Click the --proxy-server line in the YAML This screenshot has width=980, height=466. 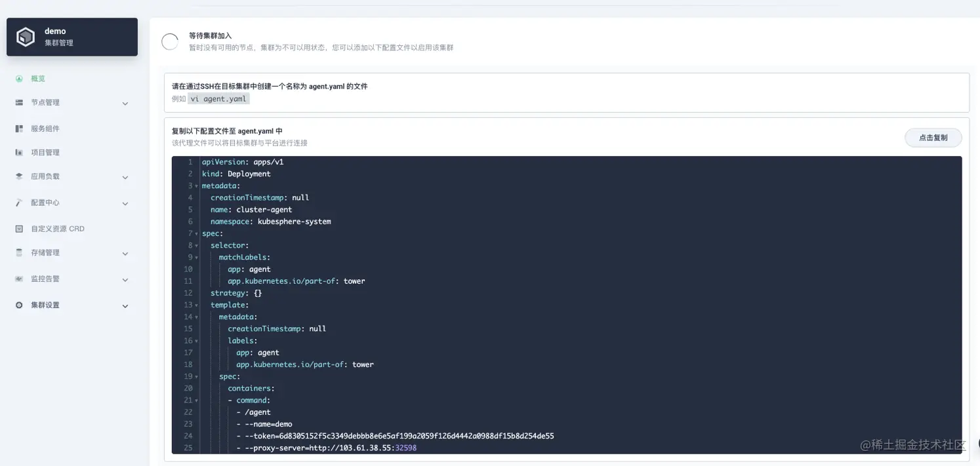[x=326, y=448]
